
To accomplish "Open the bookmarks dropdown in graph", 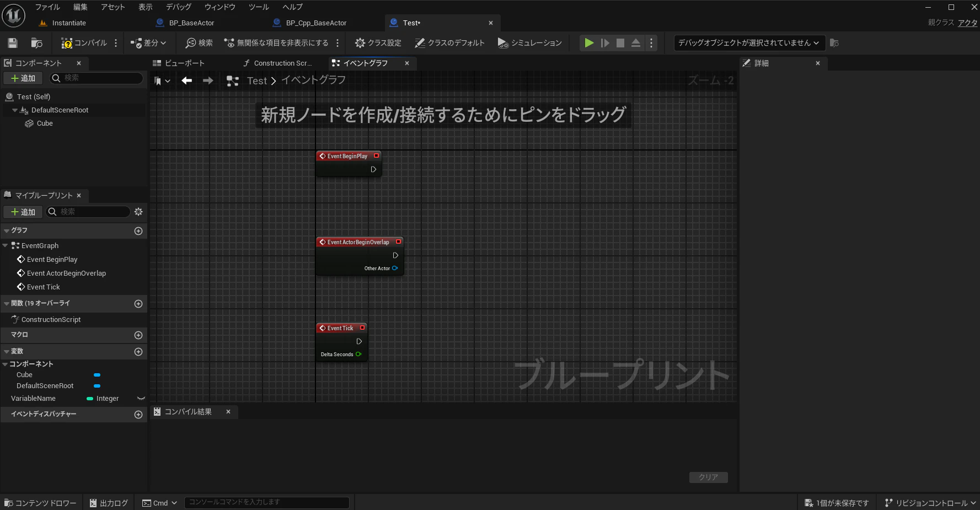I will pos(162,81).
